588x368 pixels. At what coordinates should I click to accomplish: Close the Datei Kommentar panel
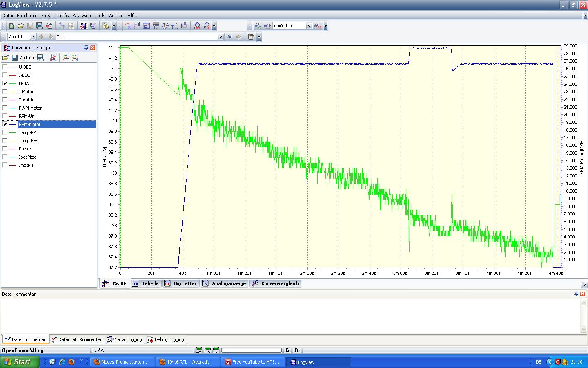(583, 294)
